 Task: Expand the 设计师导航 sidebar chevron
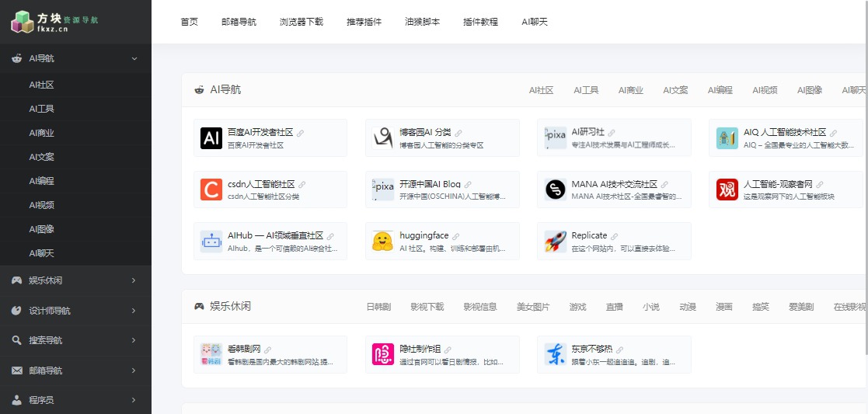(134, 311)
